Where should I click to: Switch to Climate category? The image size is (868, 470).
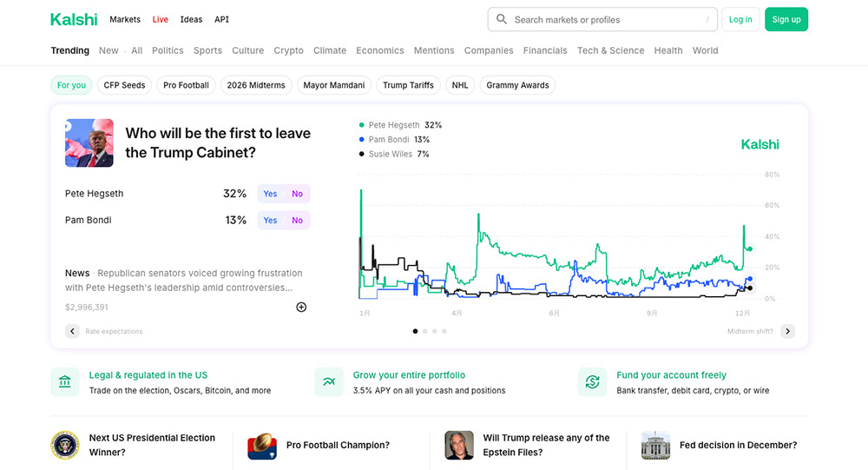pyautogui.click(x=330, y=50)
